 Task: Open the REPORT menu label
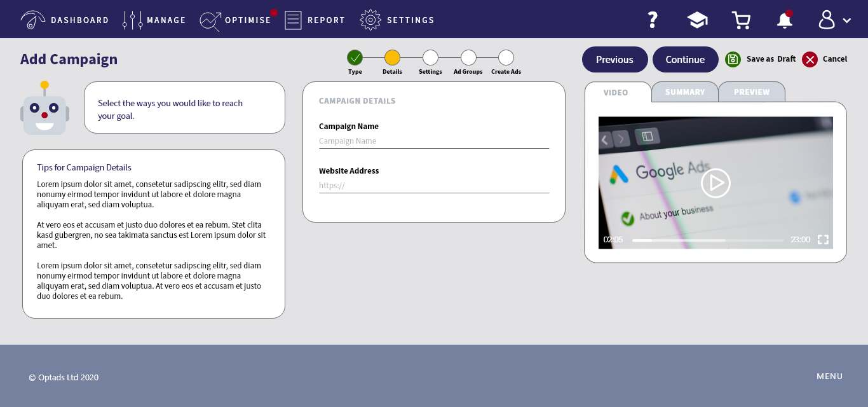(327, 20)
